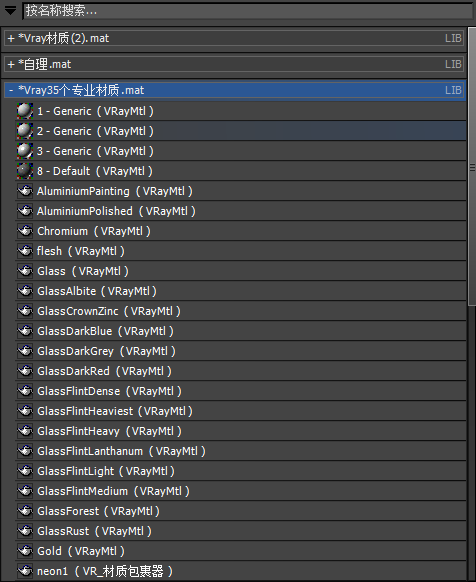The height and width of the screenshot is (582, 476).
Task: Choose the Chromium (VRayMtl) material
Action: [x=241, y=231]
